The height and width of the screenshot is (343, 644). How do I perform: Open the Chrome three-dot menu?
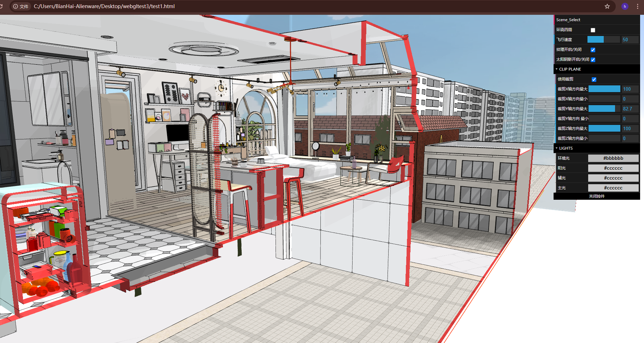point(637,6)
